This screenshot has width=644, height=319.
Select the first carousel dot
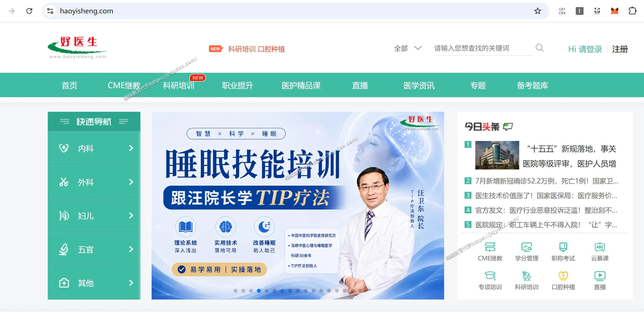pyautogui.click(x=235, y=291)
